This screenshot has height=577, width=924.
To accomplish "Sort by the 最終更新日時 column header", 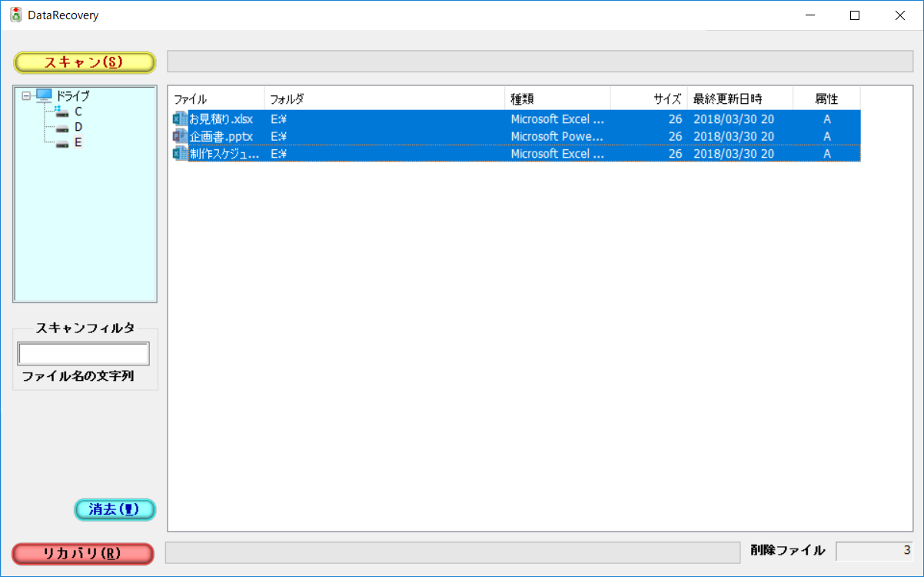I will pos(740,98).
